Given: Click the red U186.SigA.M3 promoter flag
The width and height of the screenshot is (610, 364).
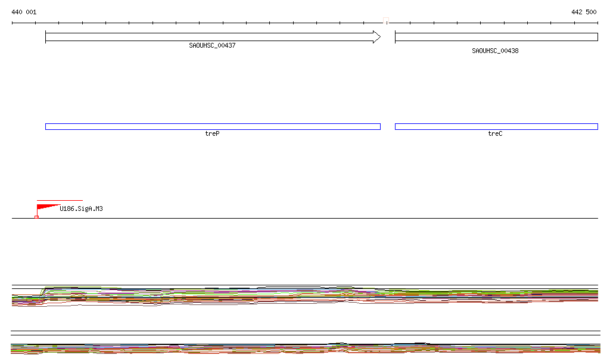Looking at the screenshot, I should click(45, 207).
